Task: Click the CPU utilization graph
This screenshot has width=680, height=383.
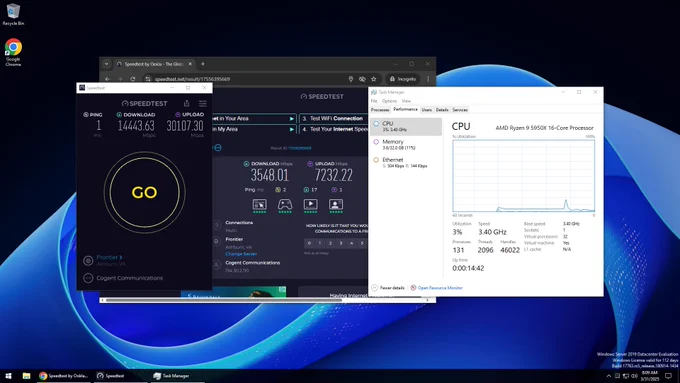Action: point(523,176)
